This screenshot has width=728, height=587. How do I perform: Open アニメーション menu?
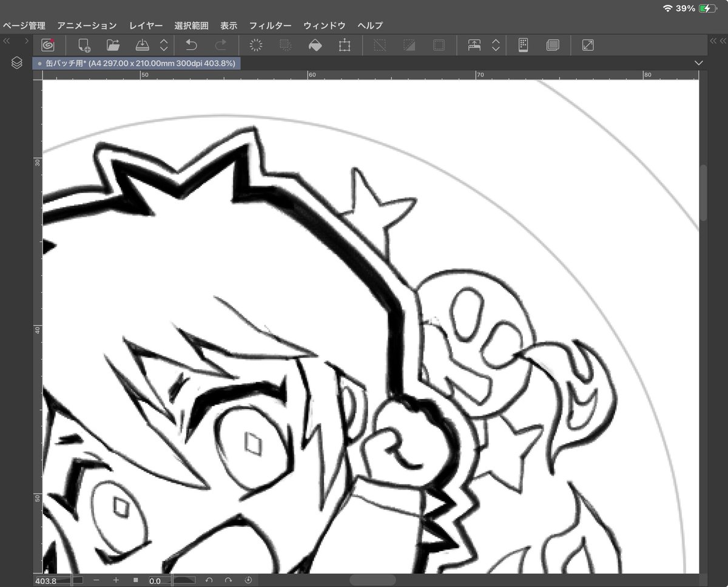pyautogui.click(x=87, y=25)
